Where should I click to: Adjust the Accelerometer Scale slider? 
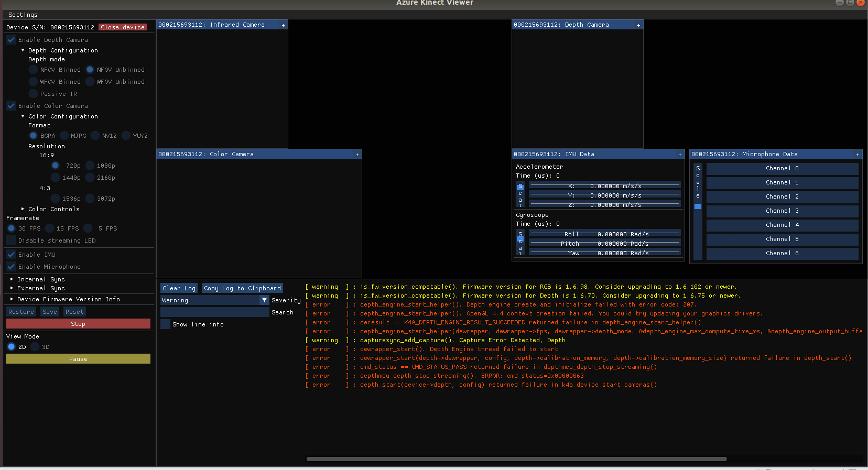click(x=520, y=195)
